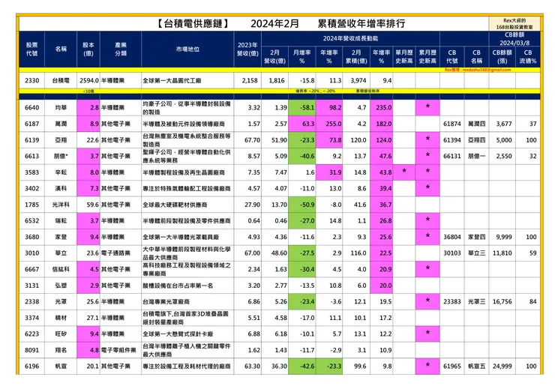This screenshot has width=555, height=392.
Task: Select the 台積電 name cell
Action: tap(61, 80)
